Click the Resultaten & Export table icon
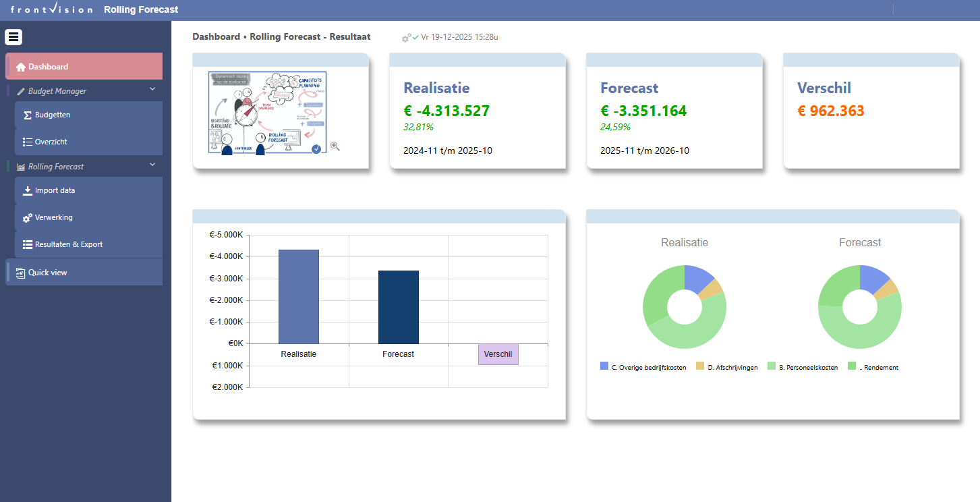This screenshot has height=502, width=980. [x=28, y=245]
